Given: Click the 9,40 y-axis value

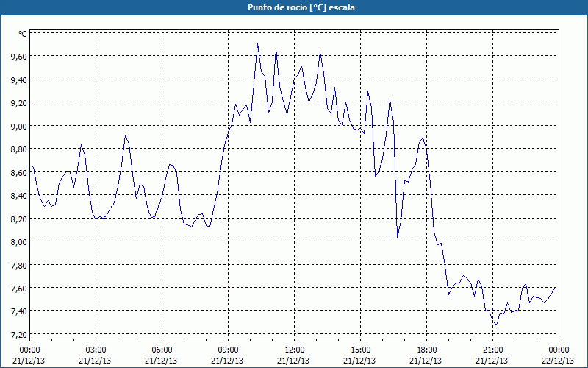Looking at the screenshot, I should click(19, 79).
